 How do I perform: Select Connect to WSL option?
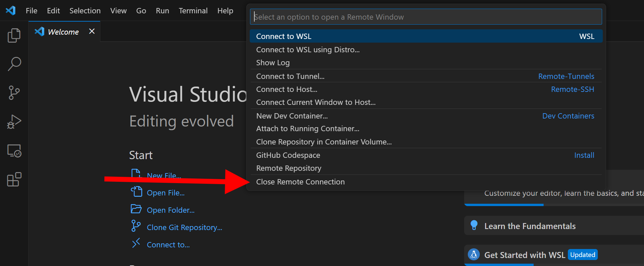[x=426, y=36]
